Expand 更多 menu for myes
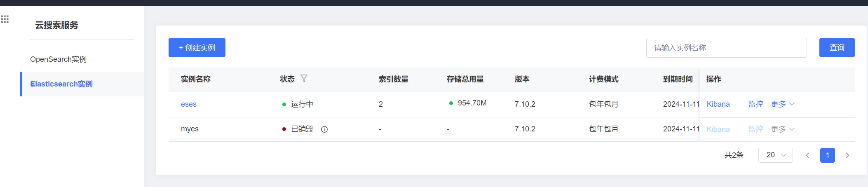The height and width of the screenshot is (187, 868). [782, 129]
